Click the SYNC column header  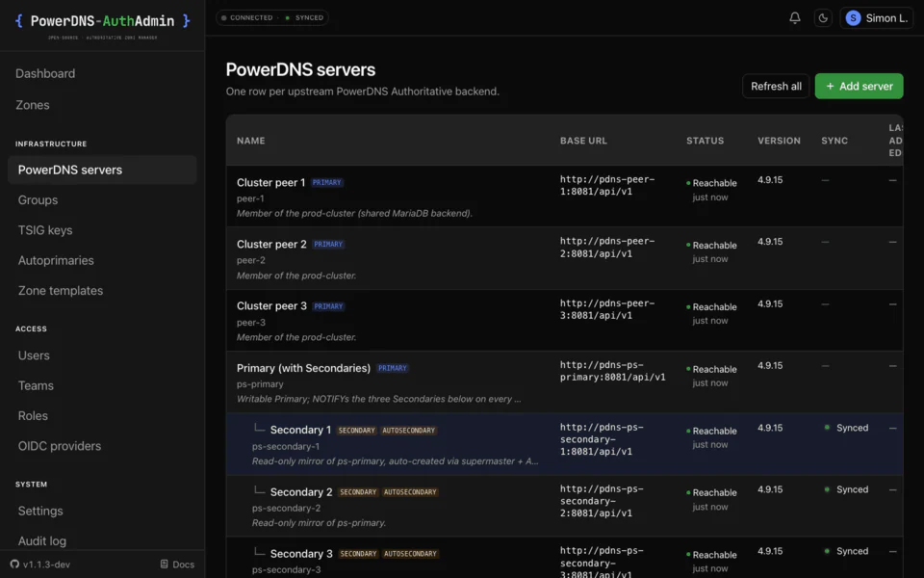(x=834, y=141)
